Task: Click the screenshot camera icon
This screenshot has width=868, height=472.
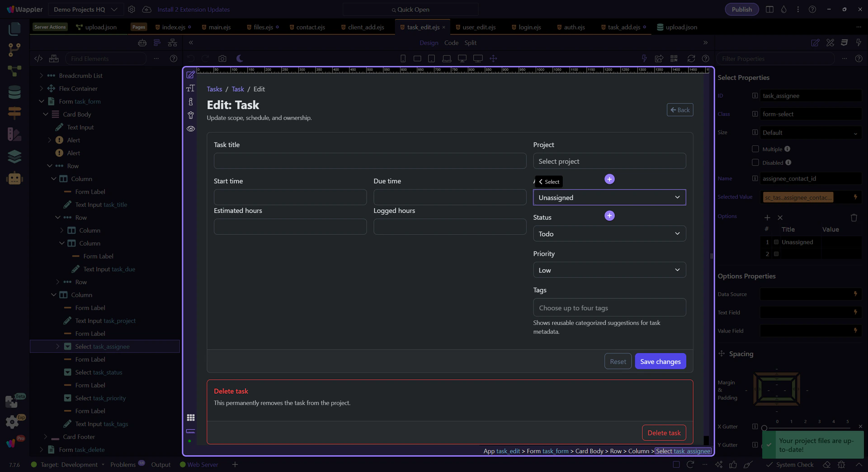Action: tap(222, 58)
